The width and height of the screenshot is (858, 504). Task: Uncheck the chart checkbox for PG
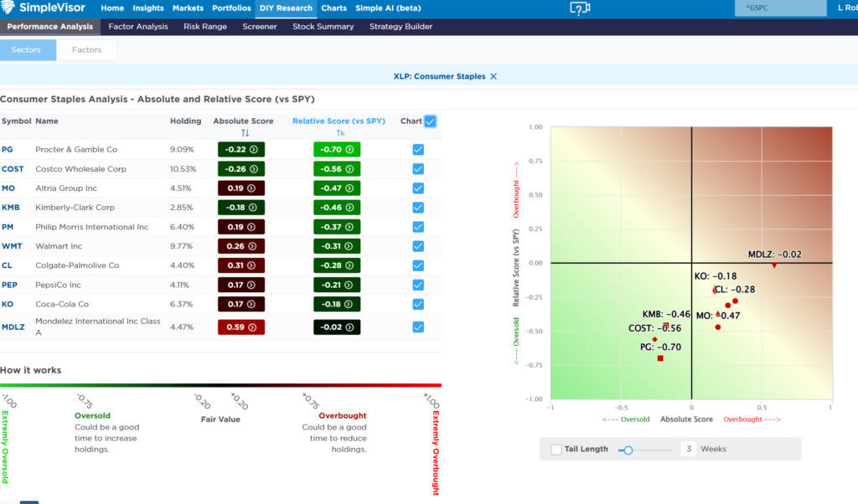pos(418,149)
